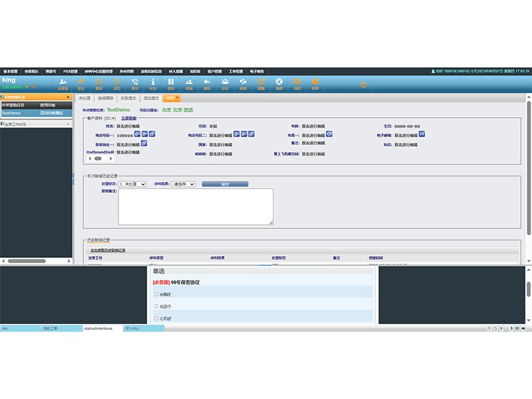Switch to the 继续跟踪 tab
The height and width of the screenshot is (399, 532).
(x=106, y=98)
